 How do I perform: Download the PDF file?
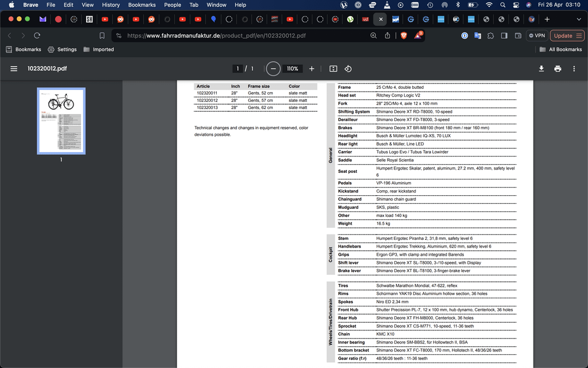point(541,69)
